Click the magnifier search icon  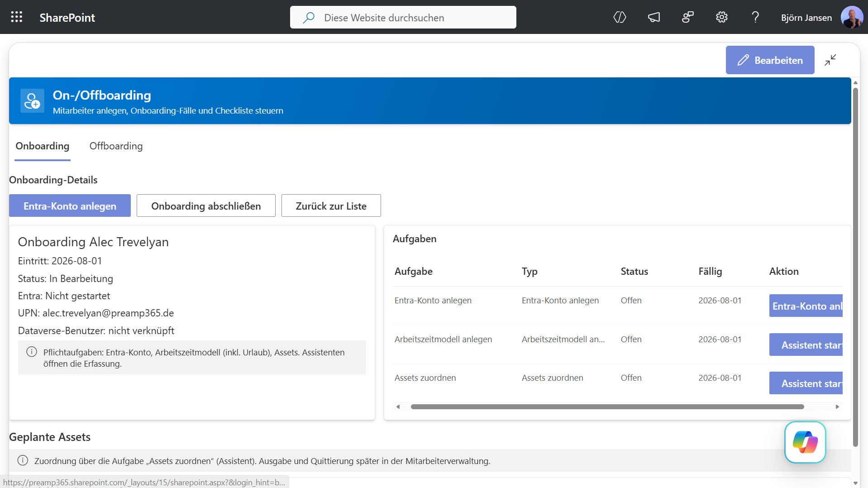click(x=309, y=18)
